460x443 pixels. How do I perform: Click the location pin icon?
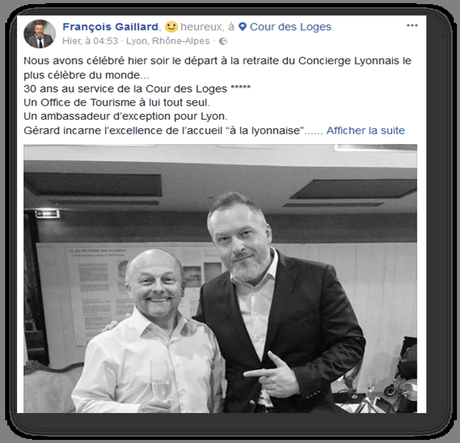(x=243, y=27)
